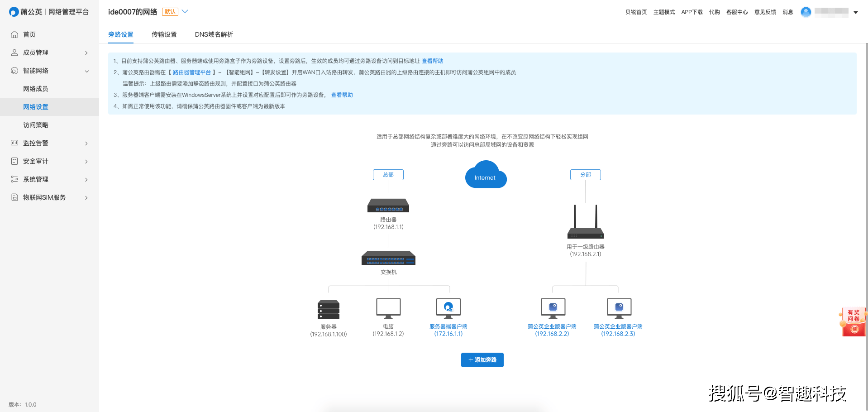
Task: Click the 默认 tag next to network name
Action: pyautogui.click(x=170, y=12)
